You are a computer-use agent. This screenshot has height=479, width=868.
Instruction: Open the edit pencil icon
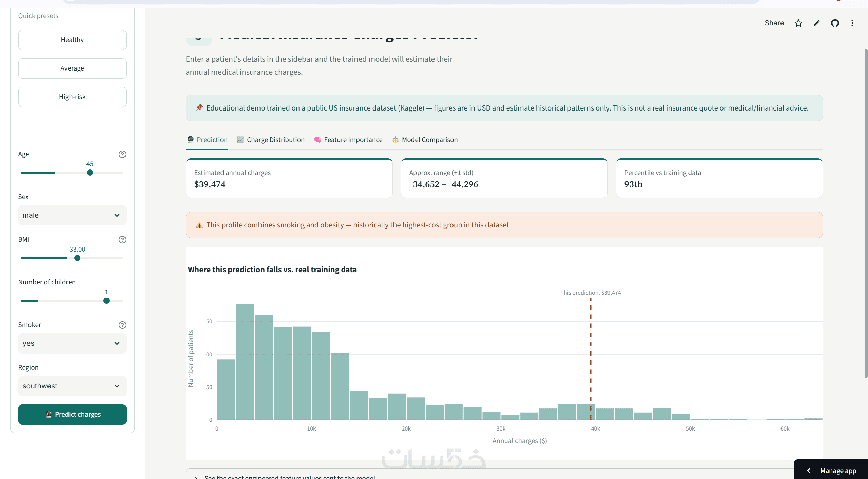(x=817, y=23)
